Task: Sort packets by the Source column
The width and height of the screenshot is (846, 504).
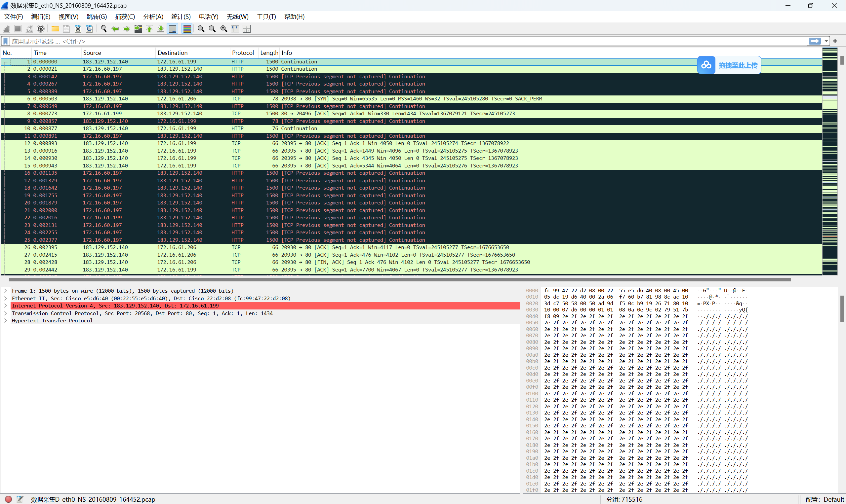Action: (118, 53)
